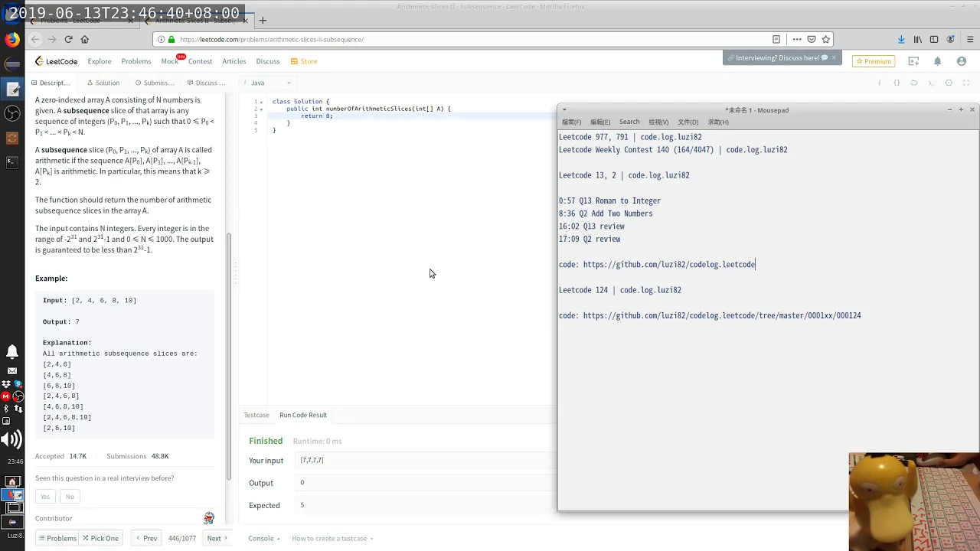Click volume speaker in system tray
Image resolution: width=980 pixels, height=551 pixels.
11,439
